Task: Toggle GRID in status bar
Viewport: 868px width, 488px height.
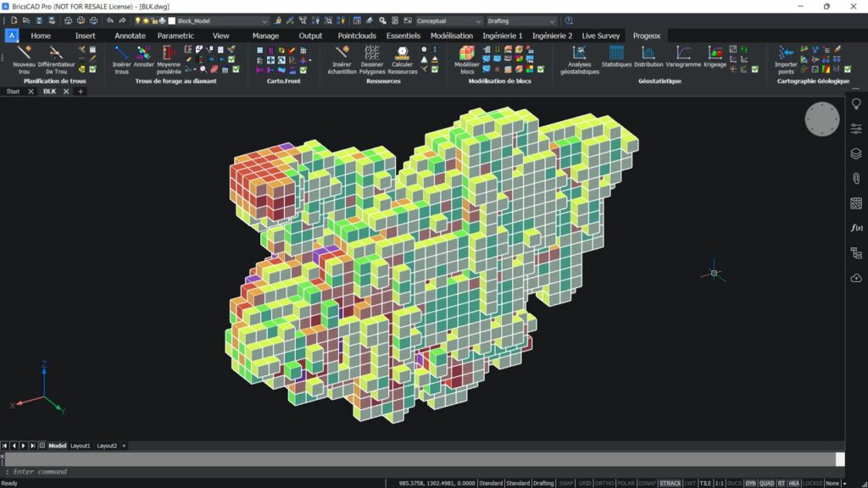Action: [x=585, y=483]
